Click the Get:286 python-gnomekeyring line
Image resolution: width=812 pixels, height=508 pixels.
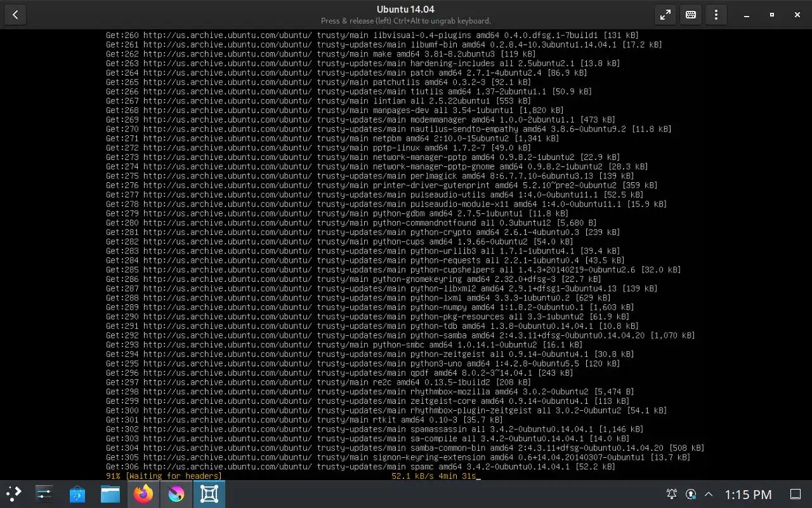pos(353,279)
